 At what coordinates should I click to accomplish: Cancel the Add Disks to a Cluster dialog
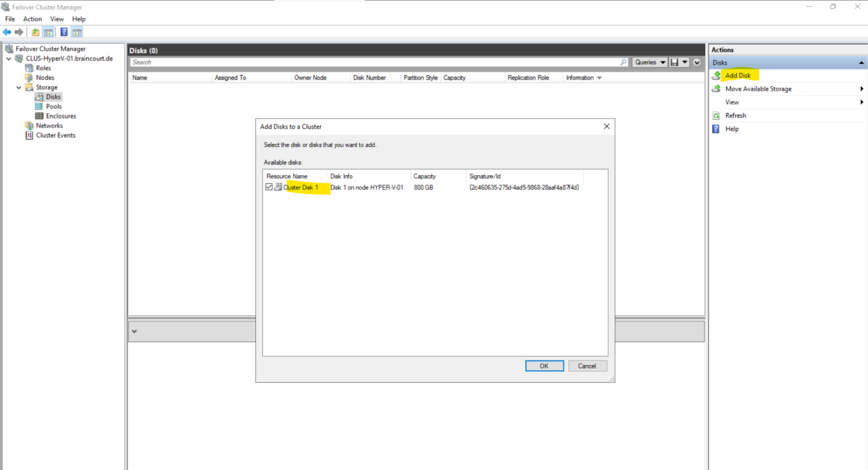(587, 365)
